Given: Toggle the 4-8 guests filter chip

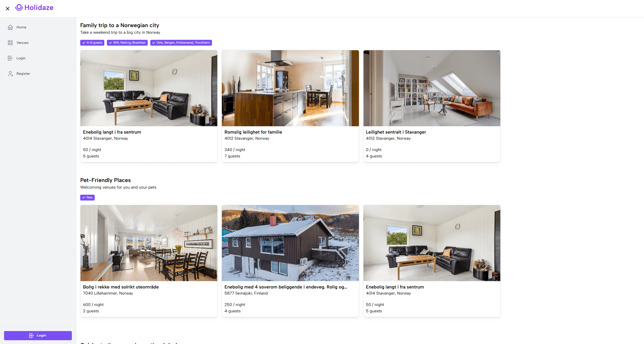Looking at the screenshot, I should tap(92, 43).
